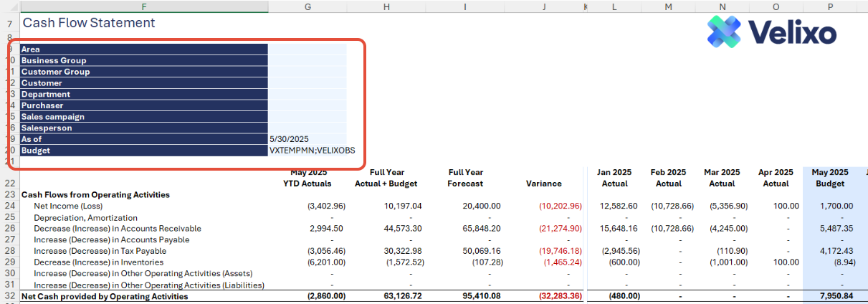Click the Budget label cell
This screenshot has width=868, height=304.
click(x=144, y=151)
